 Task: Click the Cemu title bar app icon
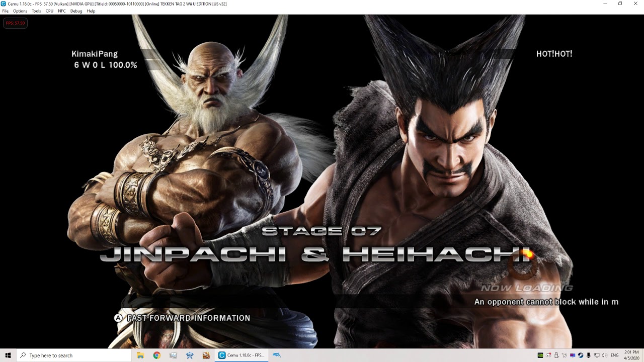point(4,4)
